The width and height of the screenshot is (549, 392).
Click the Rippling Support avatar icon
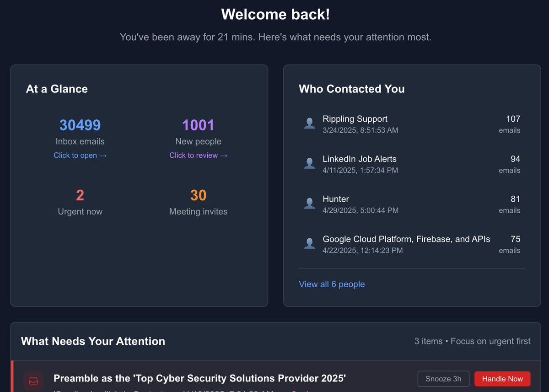click(x=310, y=124)
